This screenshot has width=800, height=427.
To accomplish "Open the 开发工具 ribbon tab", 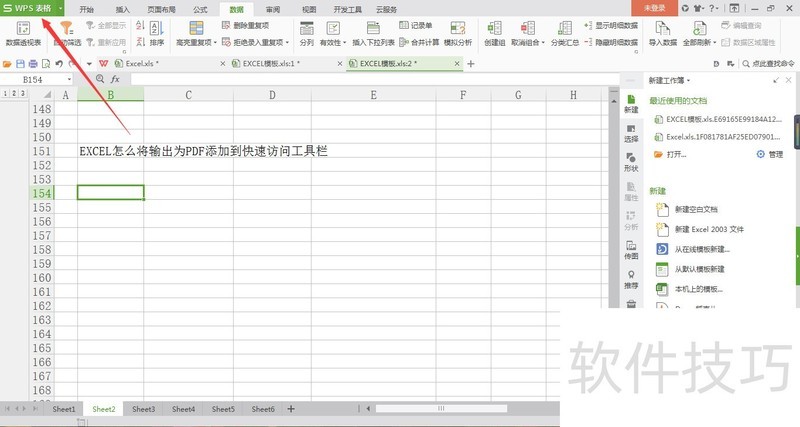I will point(347,9).
